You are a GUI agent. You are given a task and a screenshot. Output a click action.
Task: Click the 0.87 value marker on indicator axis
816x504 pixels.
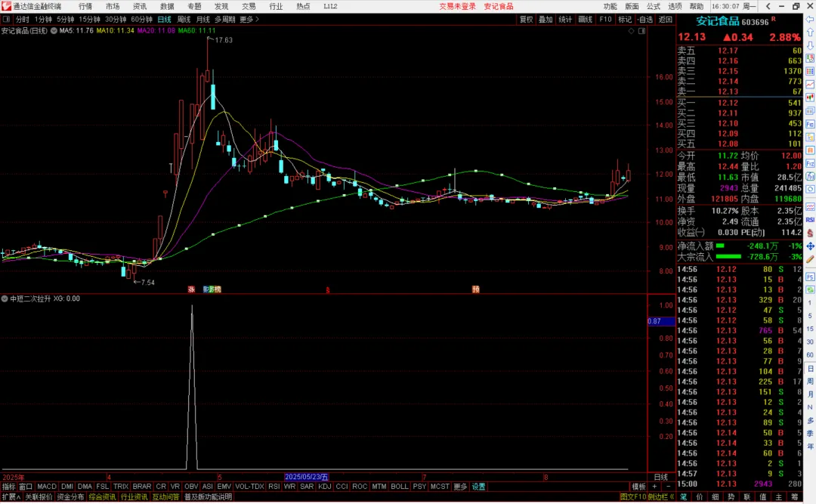click(661, 321)
